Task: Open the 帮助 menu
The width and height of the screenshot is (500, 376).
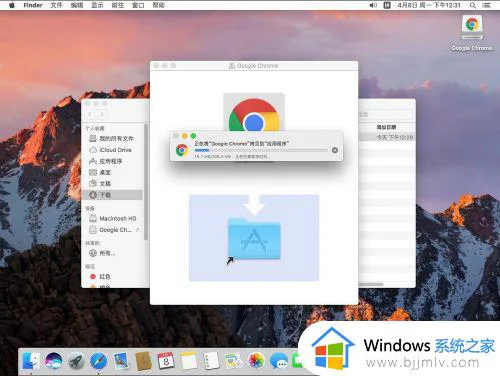Action: click(x=159, y=5)
